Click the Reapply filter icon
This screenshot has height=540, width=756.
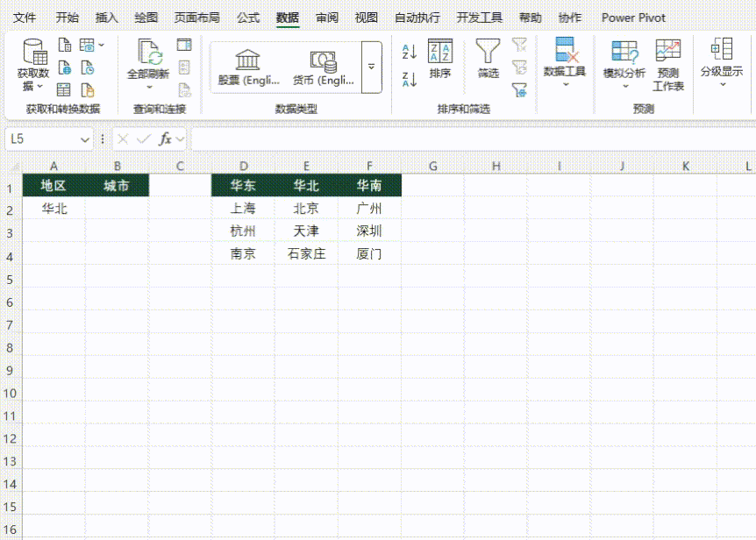tap(519, 67)
